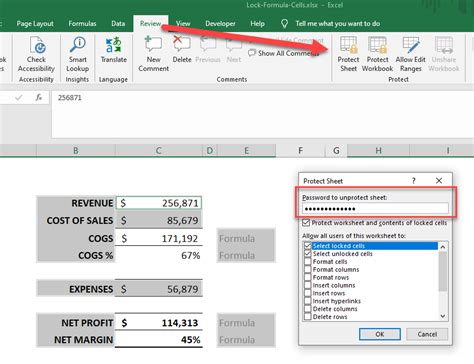
Task: Toggle Protect worksheet and contents checkbox
Action: pos(306,223)
